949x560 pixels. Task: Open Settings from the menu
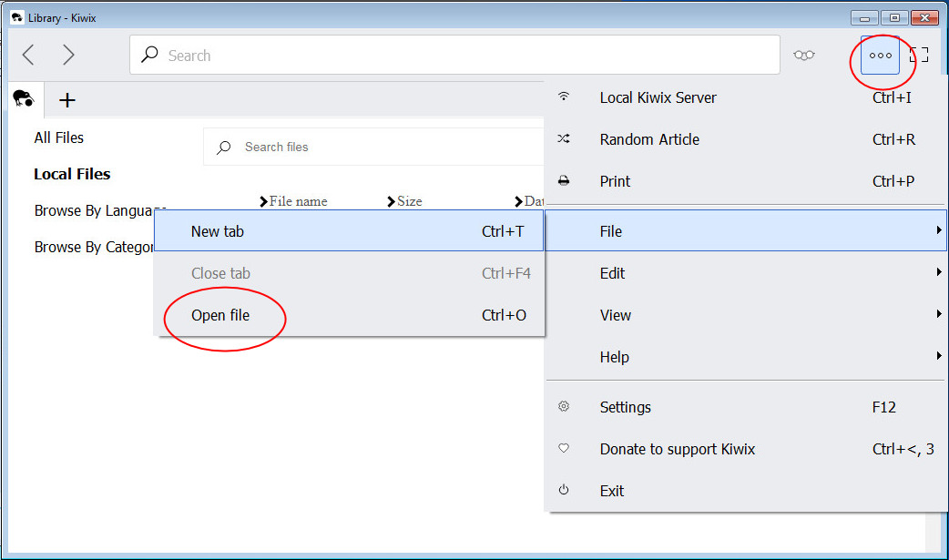click(x=746, y=407)
